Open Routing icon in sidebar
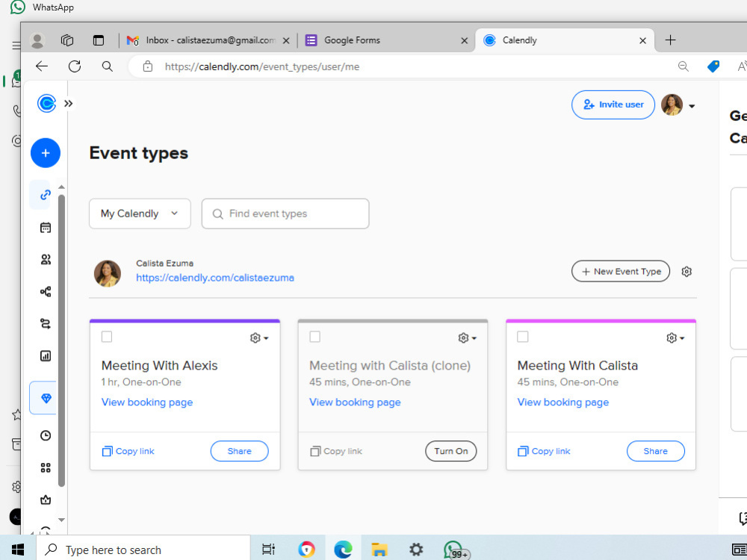The height and width of the screenshot is (560, 747). pos(46,324)
